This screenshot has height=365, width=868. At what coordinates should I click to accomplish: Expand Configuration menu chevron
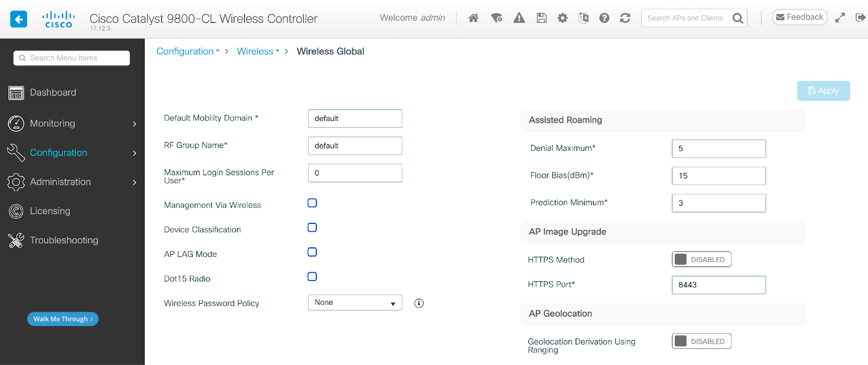click(135, 153)
